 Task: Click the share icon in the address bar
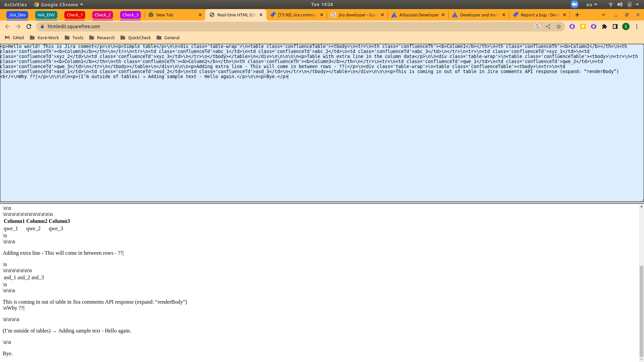(548, 26)
